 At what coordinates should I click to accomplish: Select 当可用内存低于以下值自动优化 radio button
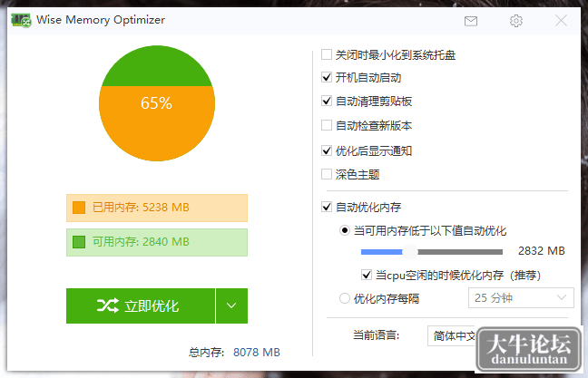click(x=345, y=230)
